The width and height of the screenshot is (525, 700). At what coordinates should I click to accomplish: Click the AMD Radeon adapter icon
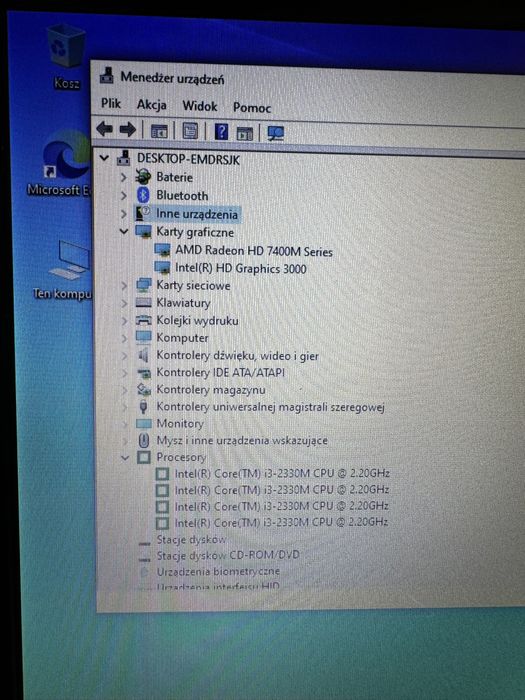tap(162, 250)
